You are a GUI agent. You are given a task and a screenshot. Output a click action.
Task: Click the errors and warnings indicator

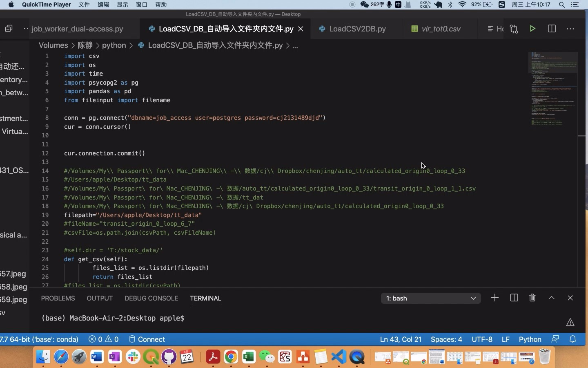tap(103, 339)
